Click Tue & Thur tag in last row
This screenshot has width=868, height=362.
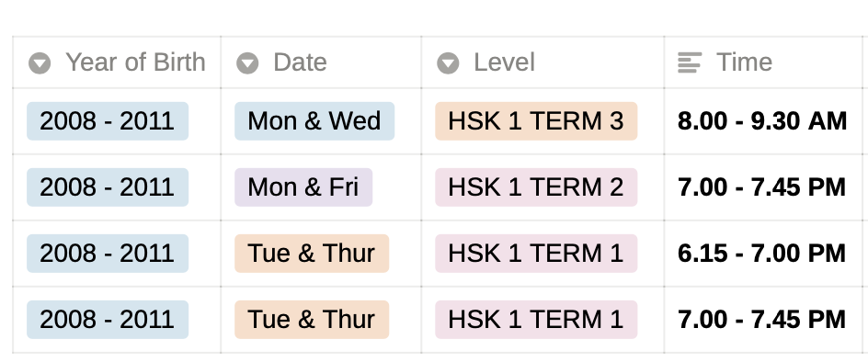(312, 320)
